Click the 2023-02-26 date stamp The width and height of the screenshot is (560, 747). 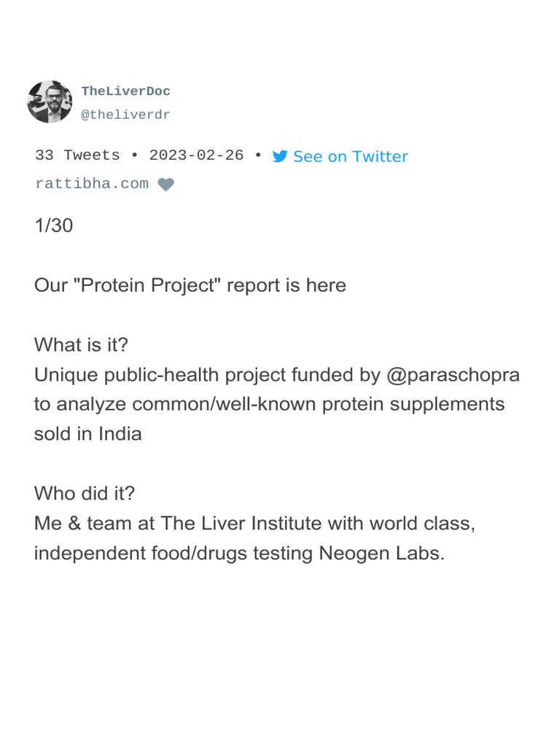click(x=196, y=155)
